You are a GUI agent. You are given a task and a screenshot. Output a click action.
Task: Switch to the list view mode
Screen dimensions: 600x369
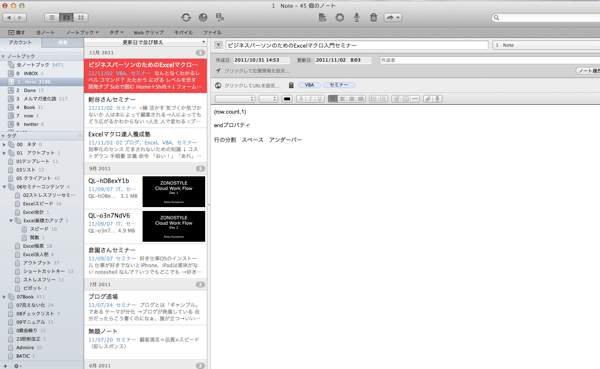[x=52, y=18]
